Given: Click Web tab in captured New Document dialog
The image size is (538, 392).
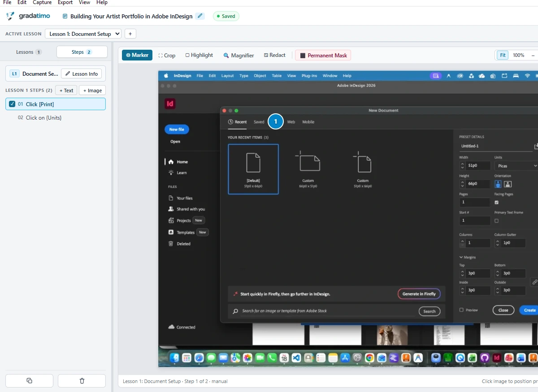Looking at the screenshot, I should (x=291, y=122).
